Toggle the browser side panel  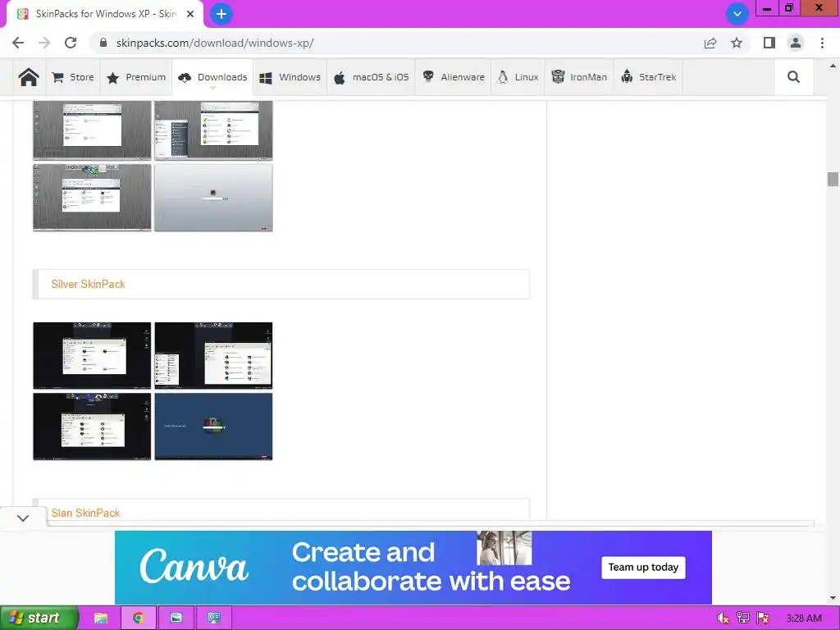pyautogui.click(x=769, y=43)
